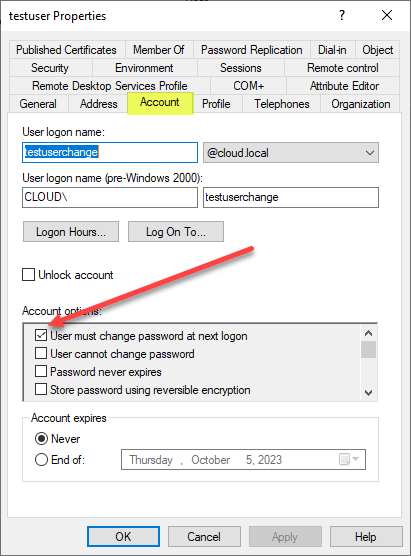Screen dimensions: 411x556
Task: Open the Attribute Editor tab
Action: 344,86
